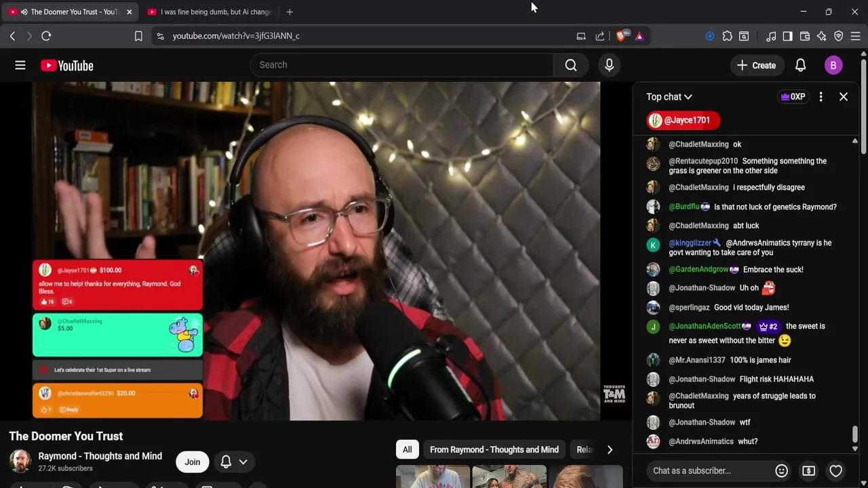Open Brave playlist music note icon
The height and width of the screenshot is (488, 868).
tap(771, 36)
